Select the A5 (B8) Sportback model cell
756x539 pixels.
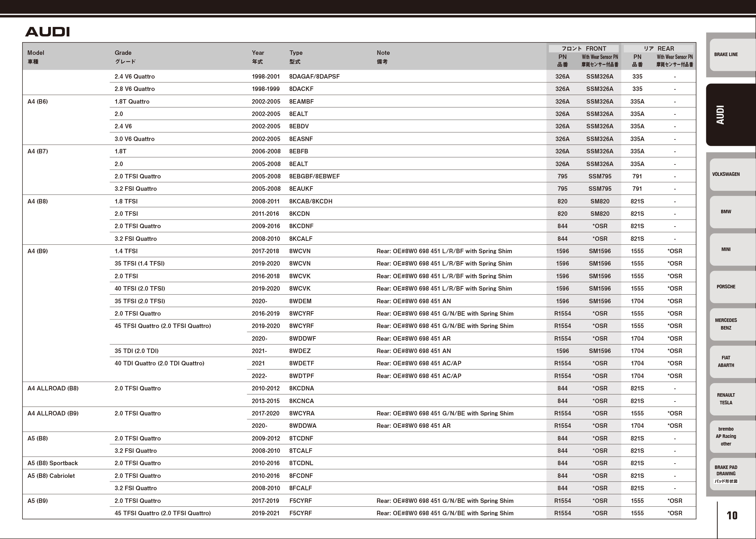(x=52, y=463)
